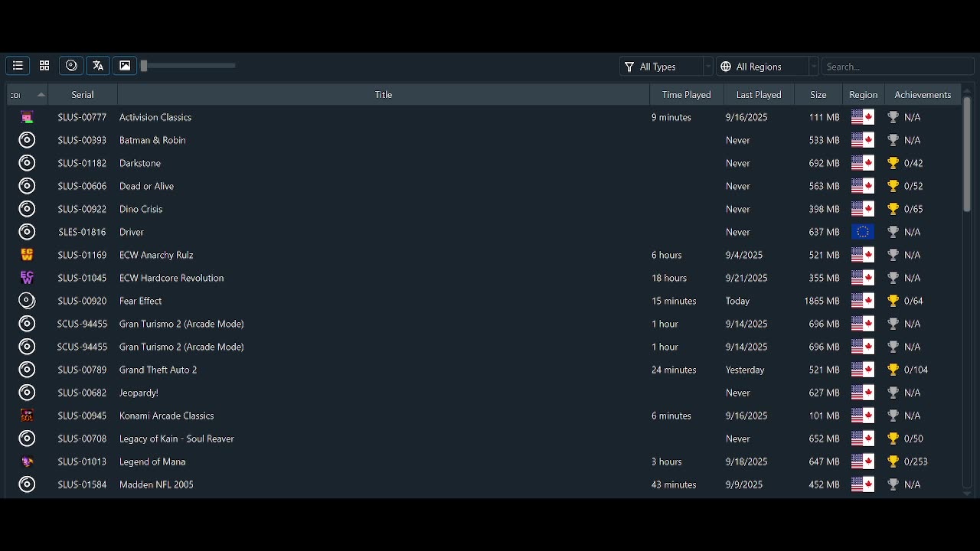Click the vertical scrollbar thumb
Image resolution: width=980 pixels, height=551 pixels.
967,154
